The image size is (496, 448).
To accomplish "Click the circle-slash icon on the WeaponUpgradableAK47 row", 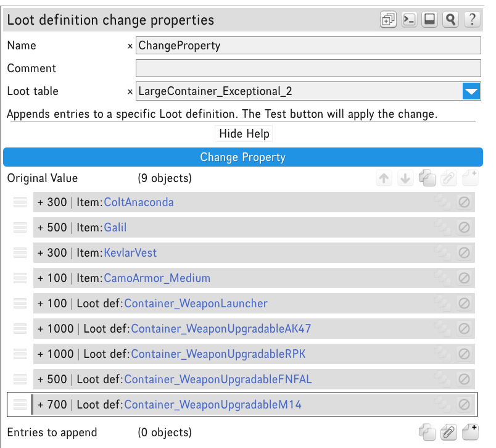I will click(x=464, y=329).
